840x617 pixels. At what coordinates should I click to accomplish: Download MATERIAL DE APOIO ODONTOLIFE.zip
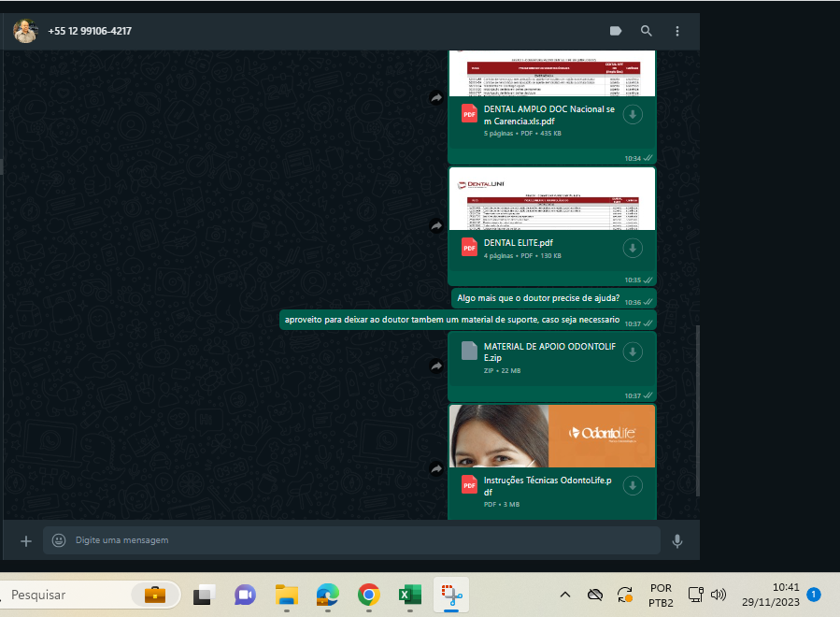tap(633, 352)
